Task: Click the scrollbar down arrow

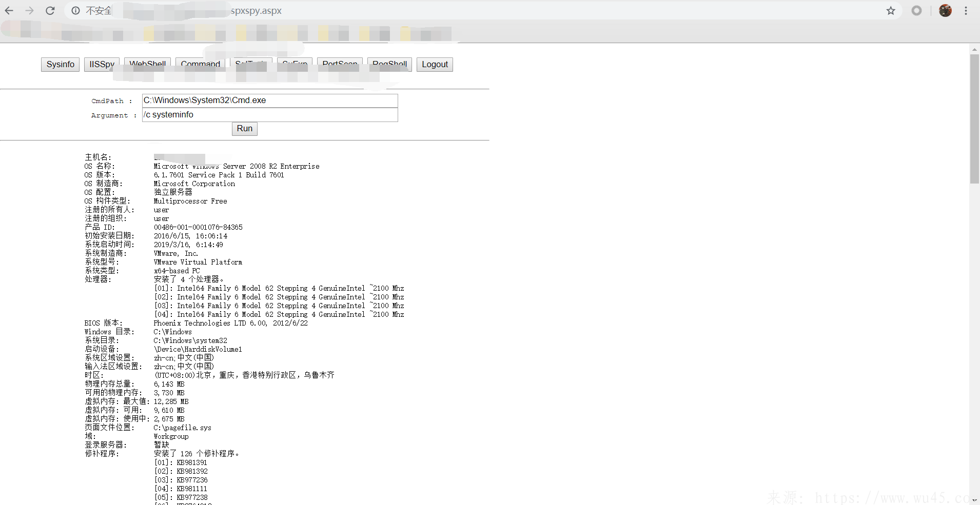Action: 974,500
